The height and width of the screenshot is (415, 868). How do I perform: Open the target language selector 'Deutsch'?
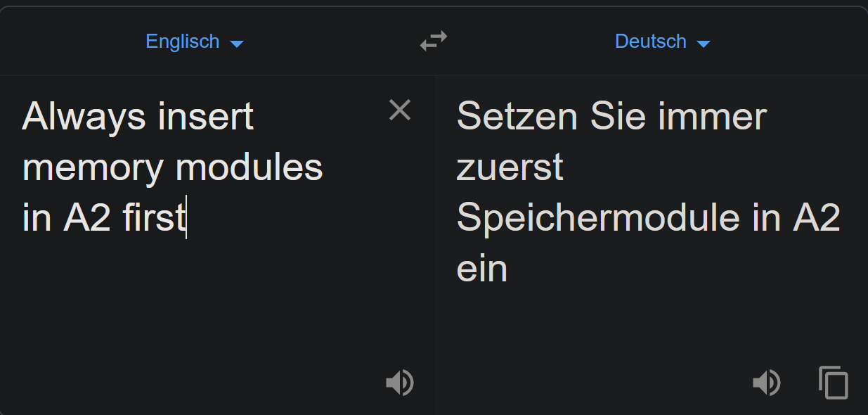click(x=649, y=41)
